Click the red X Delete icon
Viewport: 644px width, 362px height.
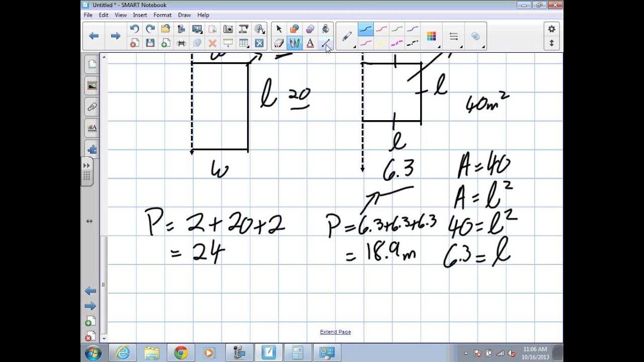pyautogui.click(x=212, y=43)
